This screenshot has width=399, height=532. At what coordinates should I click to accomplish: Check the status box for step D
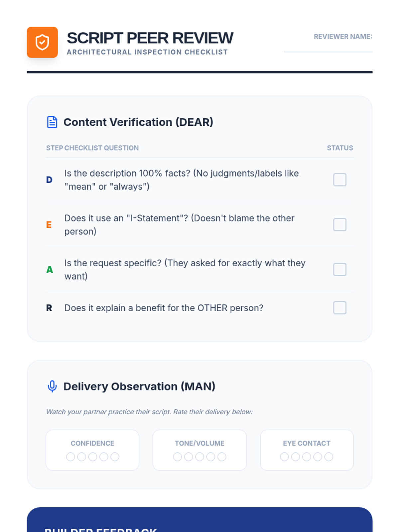coord(339,180)
